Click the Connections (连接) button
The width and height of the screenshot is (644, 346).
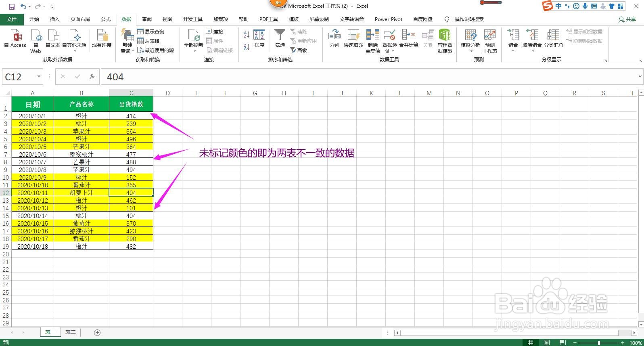215,31
